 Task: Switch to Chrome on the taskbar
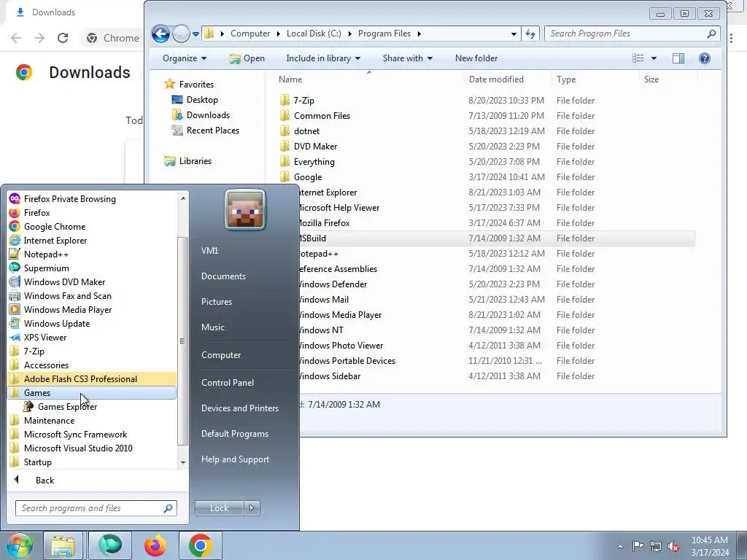click(200, 545)
